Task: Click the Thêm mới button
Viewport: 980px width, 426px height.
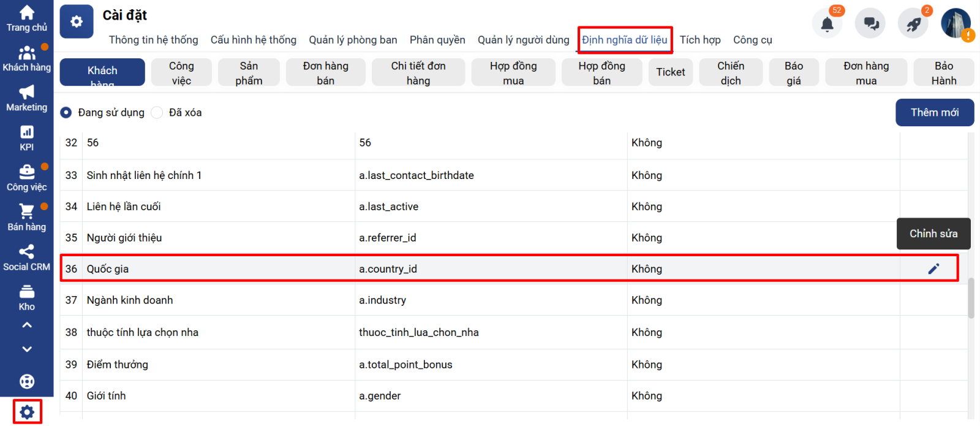Action: pyautogui.click(x=935, y=113)
